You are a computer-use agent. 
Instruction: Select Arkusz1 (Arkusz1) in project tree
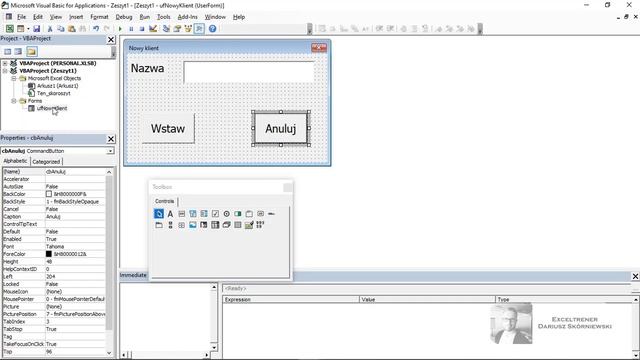(x=57, y=86)
